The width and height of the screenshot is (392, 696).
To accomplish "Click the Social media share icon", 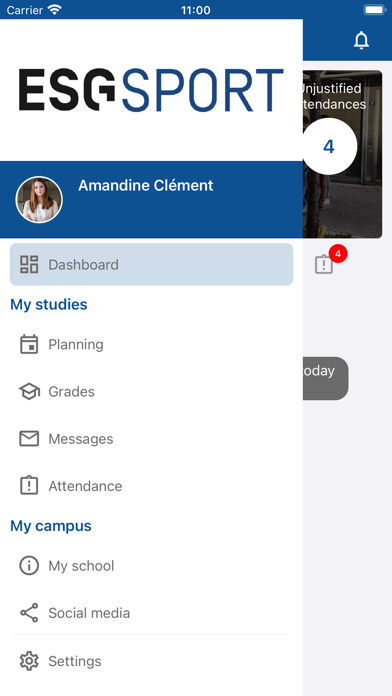I will point(29,613).
